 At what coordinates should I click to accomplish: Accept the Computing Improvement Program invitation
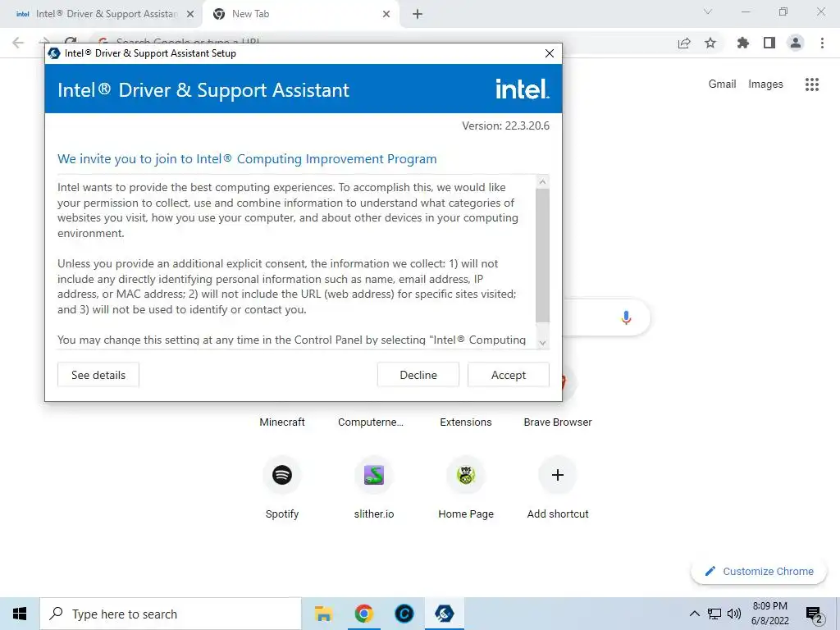tap(508, 375)
